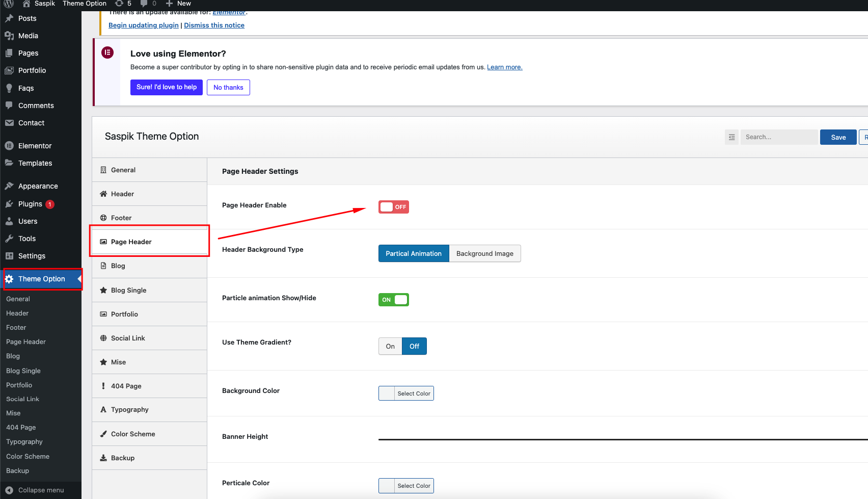Click Collapse menu in admin sidebar
Screen dimensions: 868x499
click(41, 490)
